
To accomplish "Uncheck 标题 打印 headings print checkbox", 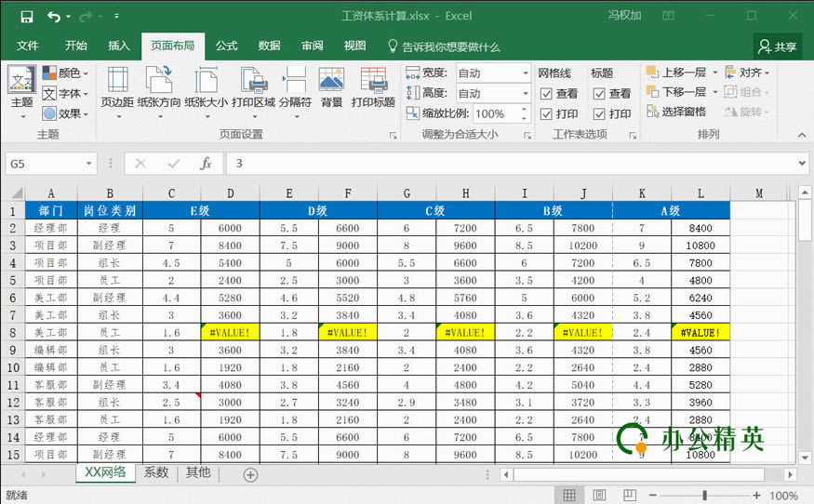I will (600, 114).
